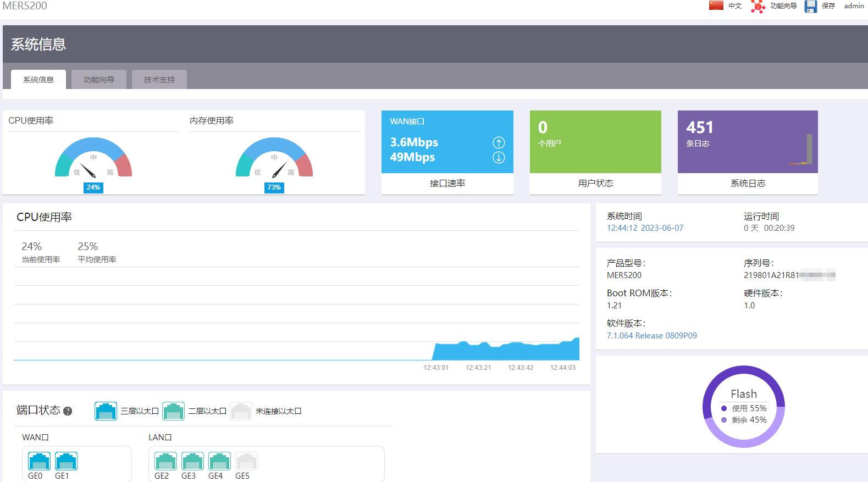Click the memory usage gauge dial
The height and width of the screenshot is (482, 868).
coord(274,157)
